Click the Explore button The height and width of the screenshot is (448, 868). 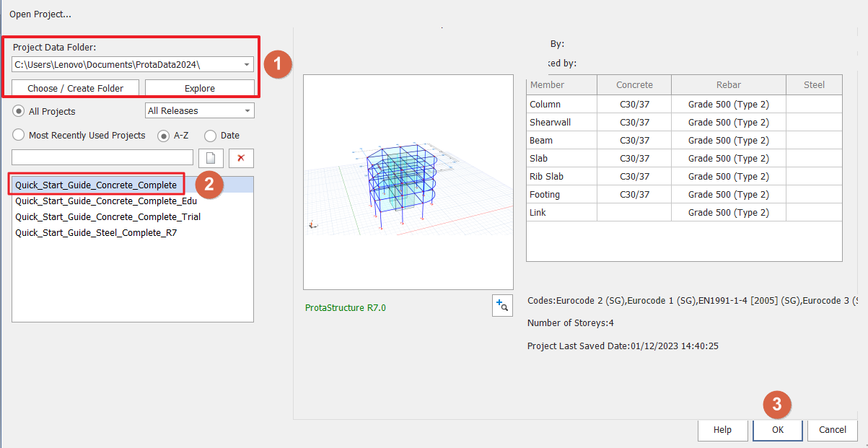[200, 88]
